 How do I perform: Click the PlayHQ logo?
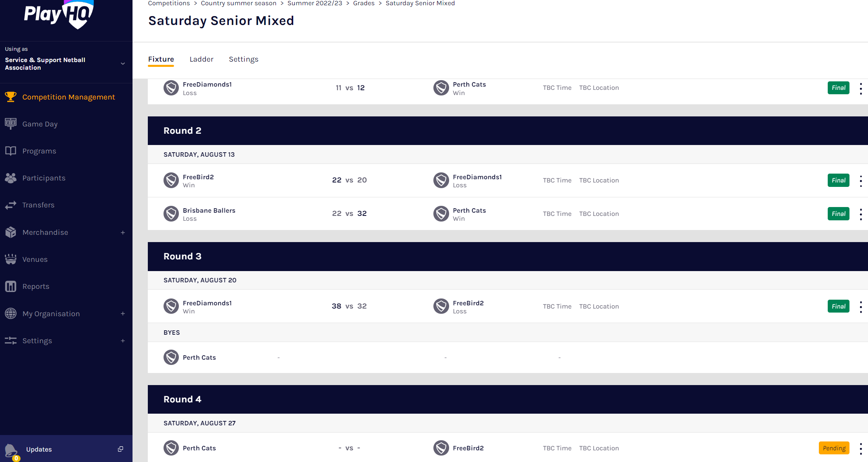[59, 15]
